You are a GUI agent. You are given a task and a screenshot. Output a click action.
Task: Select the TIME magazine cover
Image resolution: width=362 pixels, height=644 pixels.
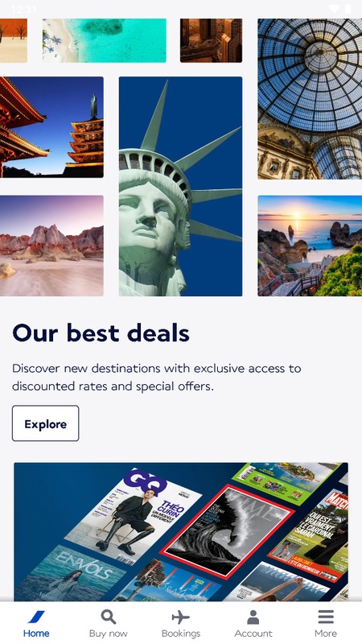point(227,530)
